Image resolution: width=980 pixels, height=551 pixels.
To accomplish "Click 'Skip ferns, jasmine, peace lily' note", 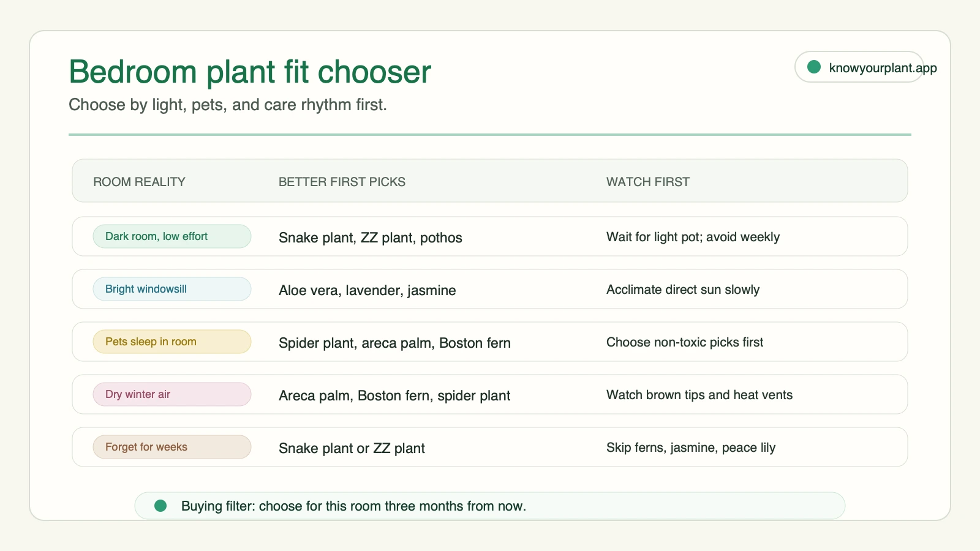I will 691,448.
